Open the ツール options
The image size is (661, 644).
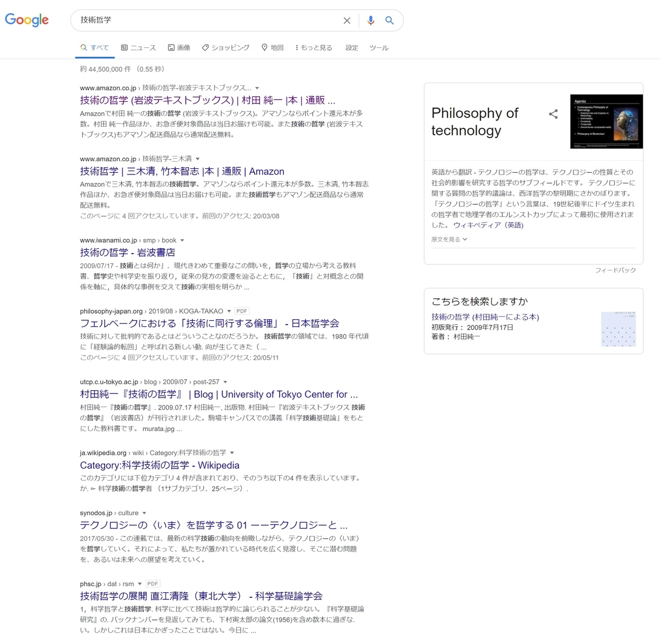(379, 48)
